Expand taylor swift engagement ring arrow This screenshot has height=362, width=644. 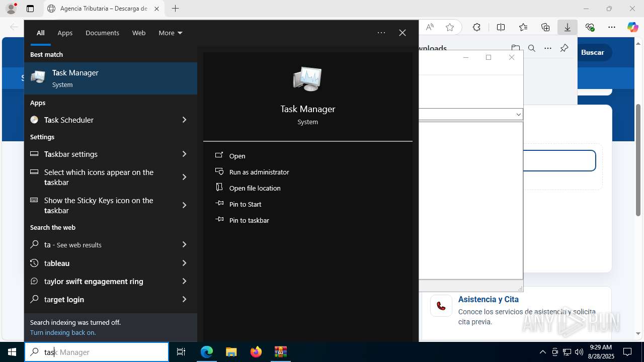(x=184, y=281)
